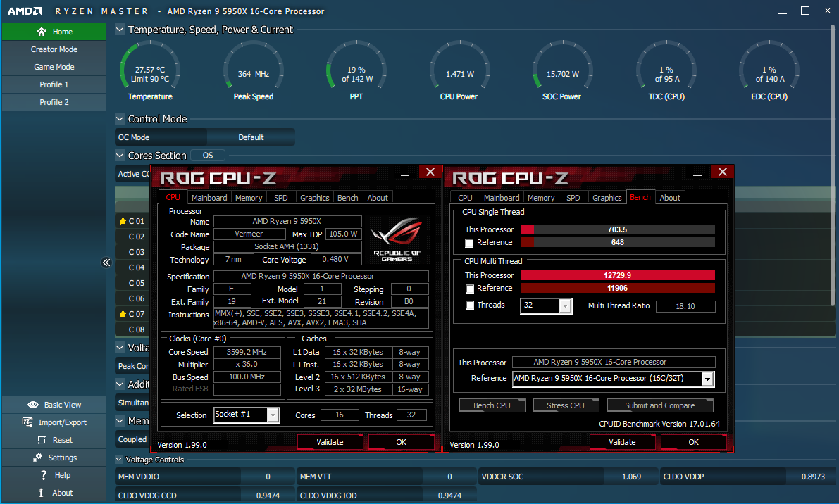839x504 pixels.
Task: Switch to Creator Mode profile
Action: pyautogui.click(x=54, y=49)
